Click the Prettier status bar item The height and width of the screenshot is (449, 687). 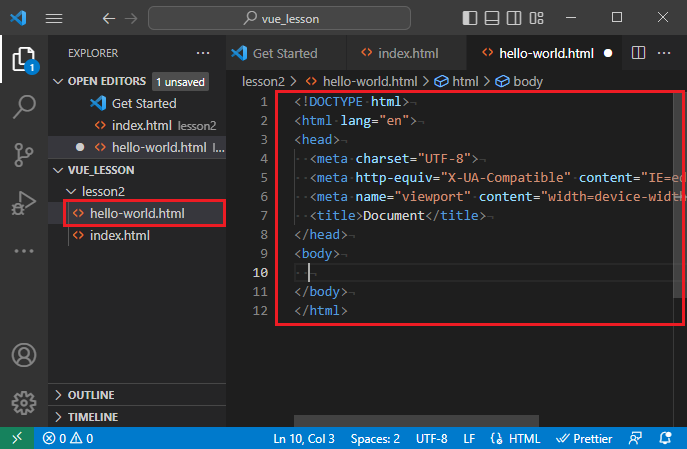tap(584, 438)
